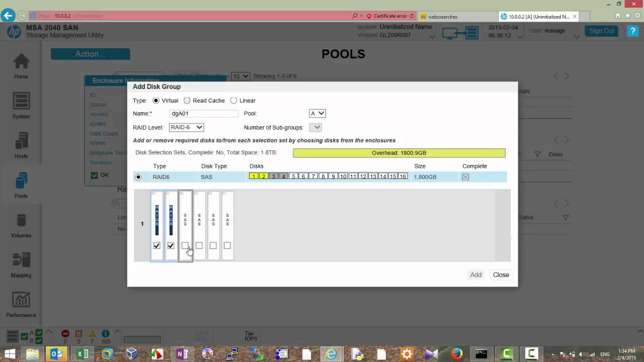644x362 pixels.
Task: Click the HP logo
Action: [x=14, y=32]
